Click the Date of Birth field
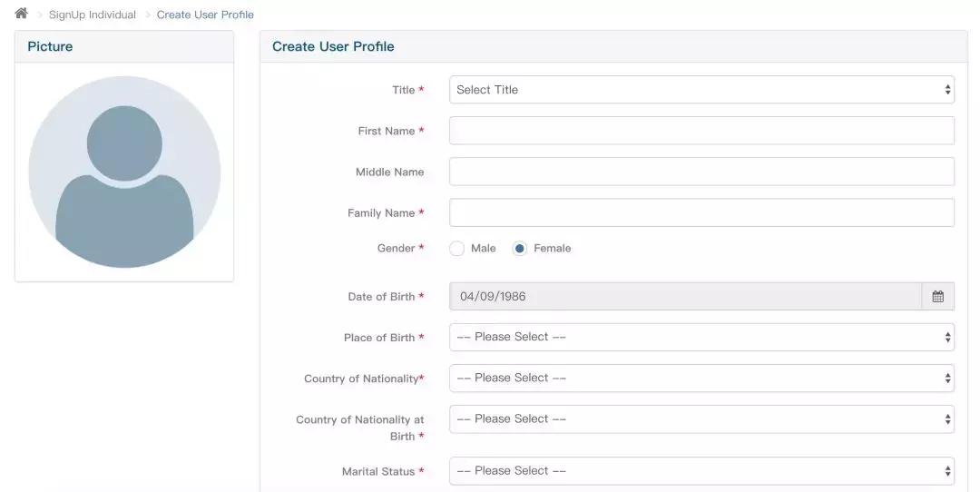This screenshot has height=492, width=980. 685,297
